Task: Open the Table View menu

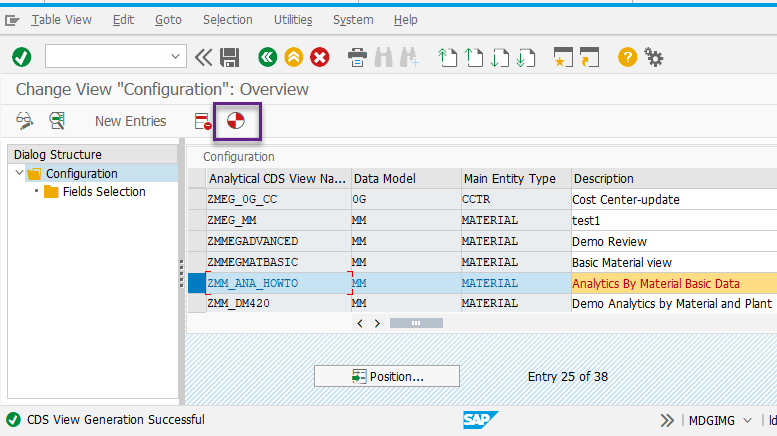Action: click(61, 20)
